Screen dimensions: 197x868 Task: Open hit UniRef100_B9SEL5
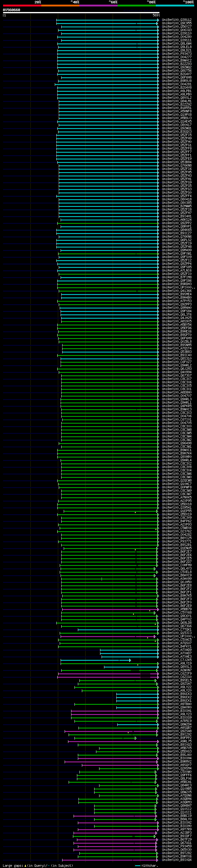(177, 680)
